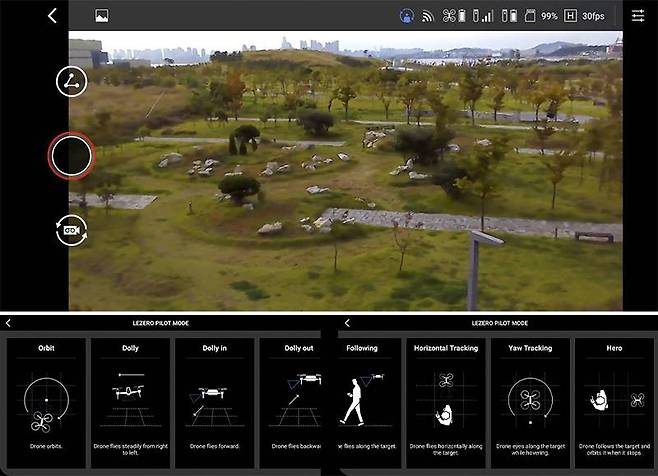Switch camera mode with the flip icon
The image size is (658, 476).
tap(71, 229)
